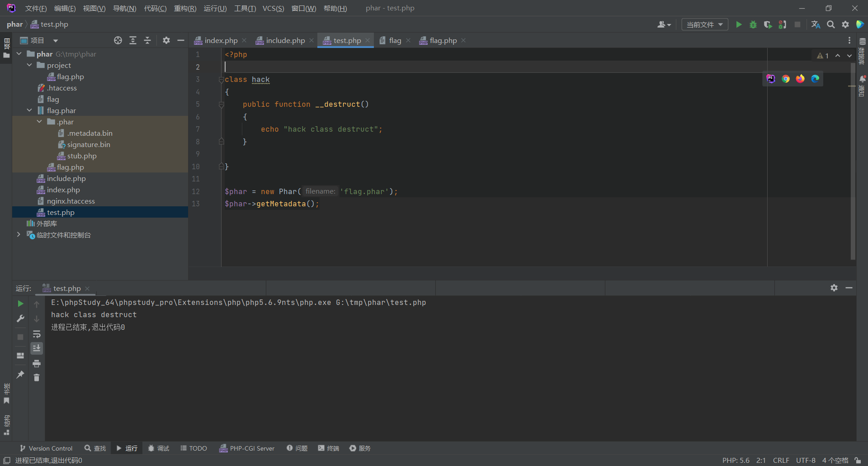Screen dimensions: 868x466
Task: Open IDE settings gear in top toolbar
Action: (x=845, y=24)
